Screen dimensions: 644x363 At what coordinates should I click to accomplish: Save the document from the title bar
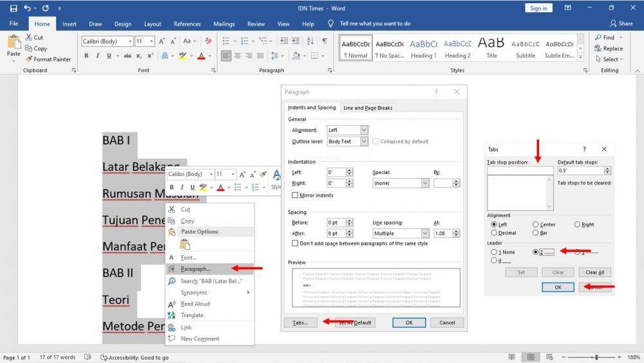(x=14, y=8)
